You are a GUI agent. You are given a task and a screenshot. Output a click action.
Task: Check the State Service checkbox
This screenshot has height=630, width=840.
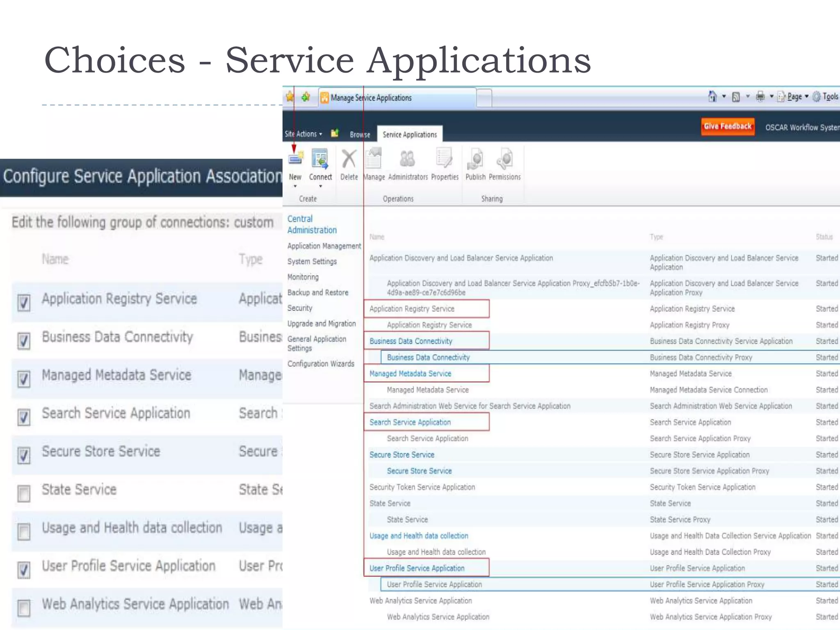tap(24, 493)
